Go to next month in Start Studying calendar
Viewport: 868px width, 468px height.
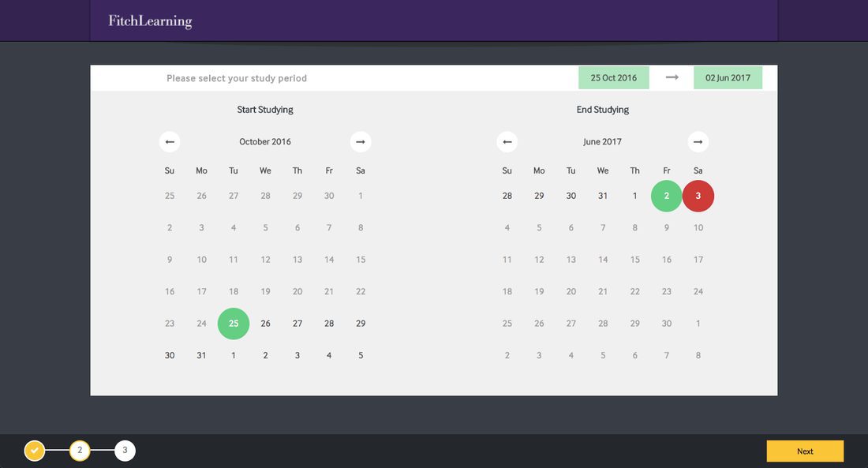click(x=361, y=142)
